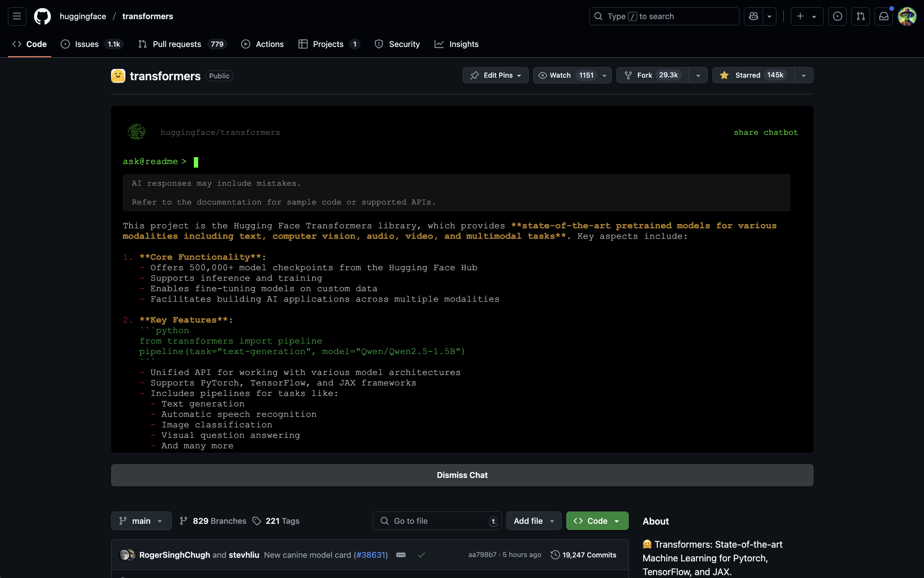This screenshot has height=578, width=924.
Task: Click 'New canine model card' commit message
Action: click(308, 555)
